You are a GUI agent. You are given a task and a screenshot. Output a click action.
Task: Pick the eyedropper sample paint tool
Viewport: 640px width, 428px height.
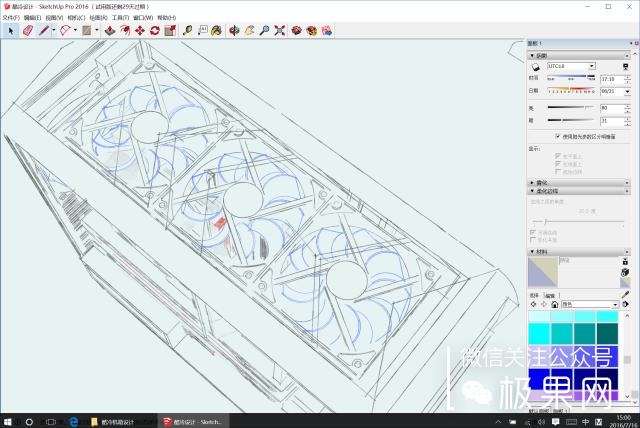[x=626, y=294]
